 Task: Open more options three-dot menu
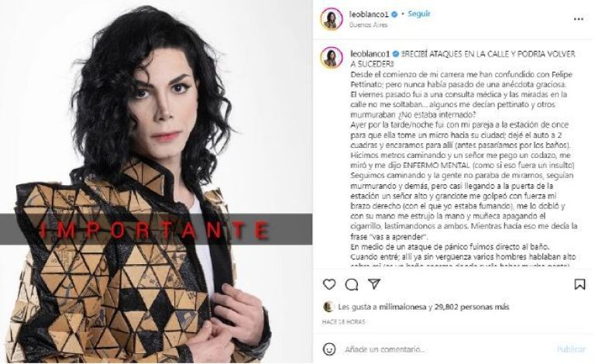[x=578, y=19]
